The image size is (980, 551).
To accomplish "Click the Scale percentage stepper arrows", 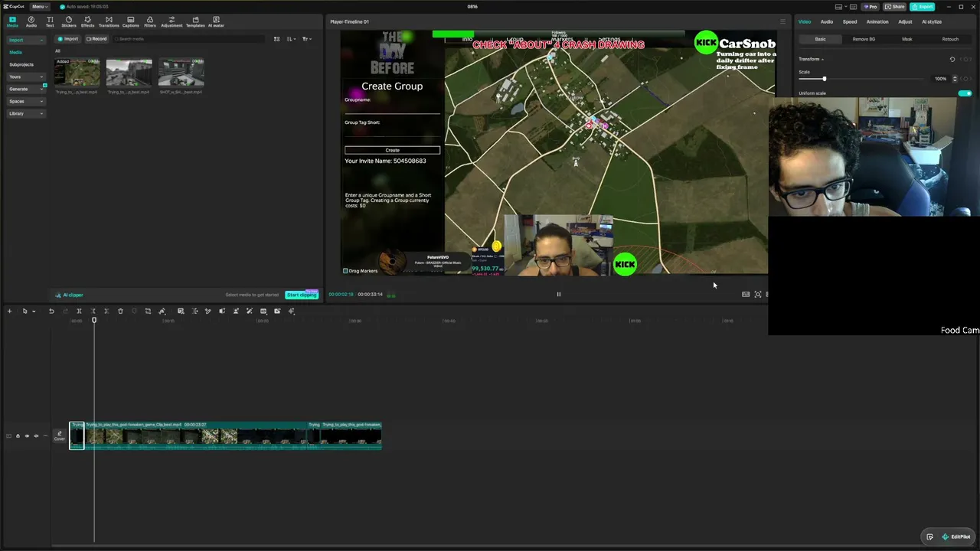I will 955,79.
